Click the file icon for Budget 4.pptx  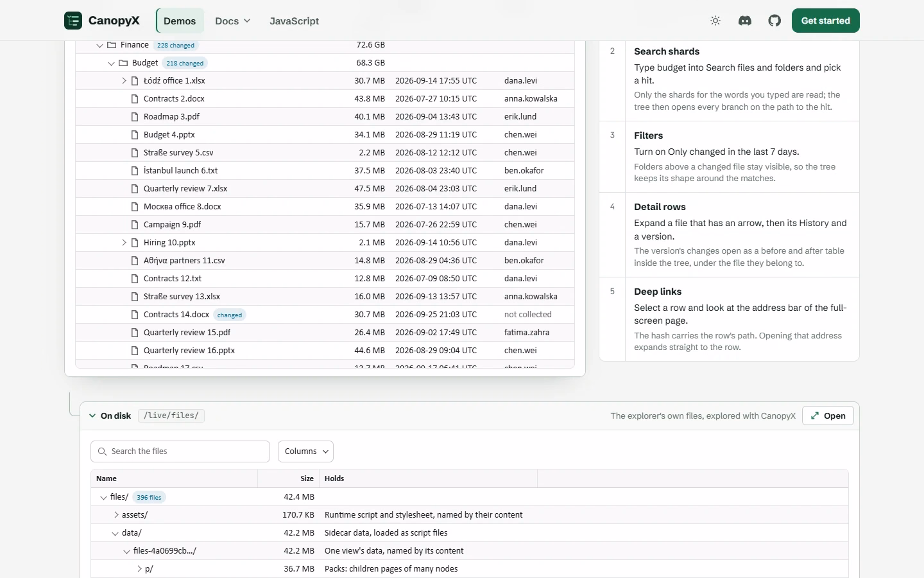click(135, 135)
